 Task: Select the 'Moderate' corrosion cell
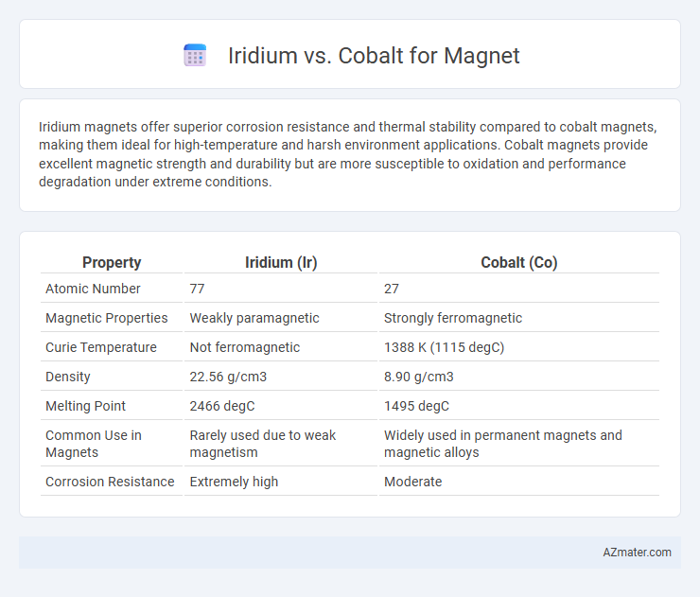(x=413, y=482)
